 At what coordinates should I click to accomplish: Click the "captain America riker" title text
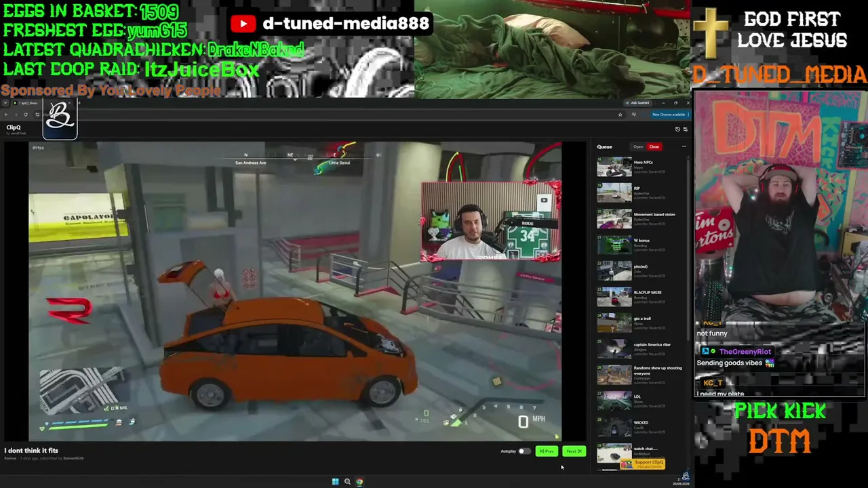[x=652, y=345]
